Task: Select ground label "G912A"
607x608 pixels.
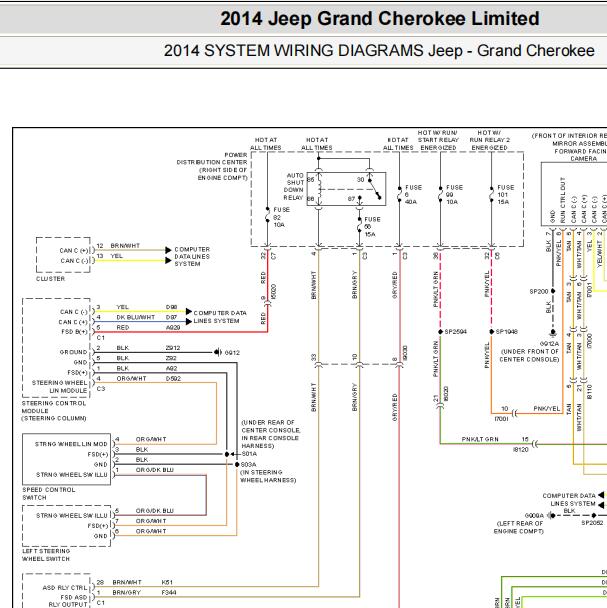Action: pos(549,344)
